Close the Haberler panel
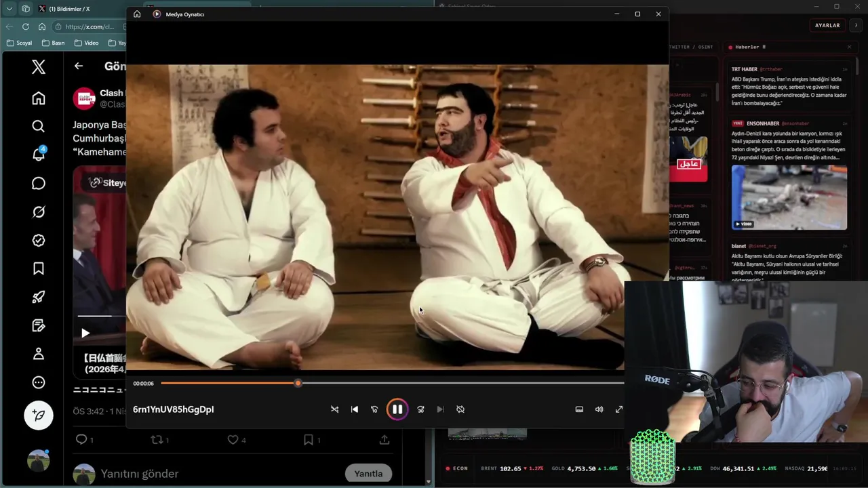 849,47
